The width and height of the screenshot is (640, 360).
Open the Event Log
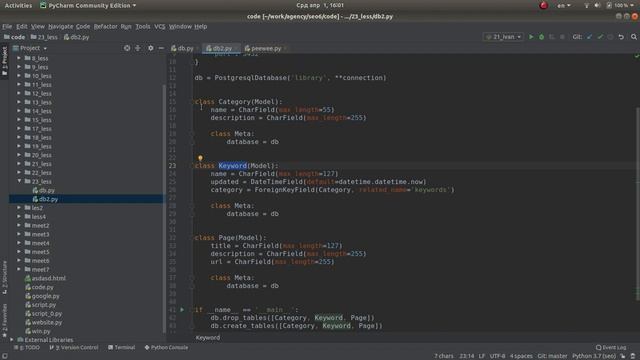611,348
